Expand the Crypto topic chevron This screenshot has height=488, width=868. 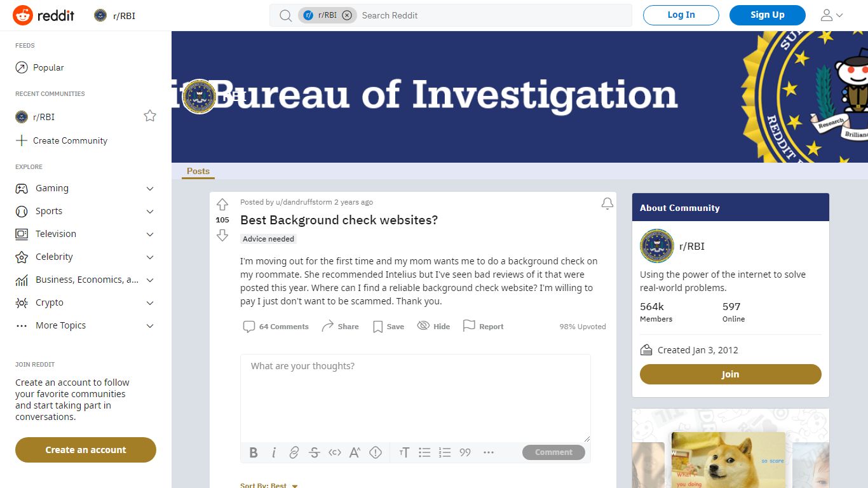(x=150, y=303)
